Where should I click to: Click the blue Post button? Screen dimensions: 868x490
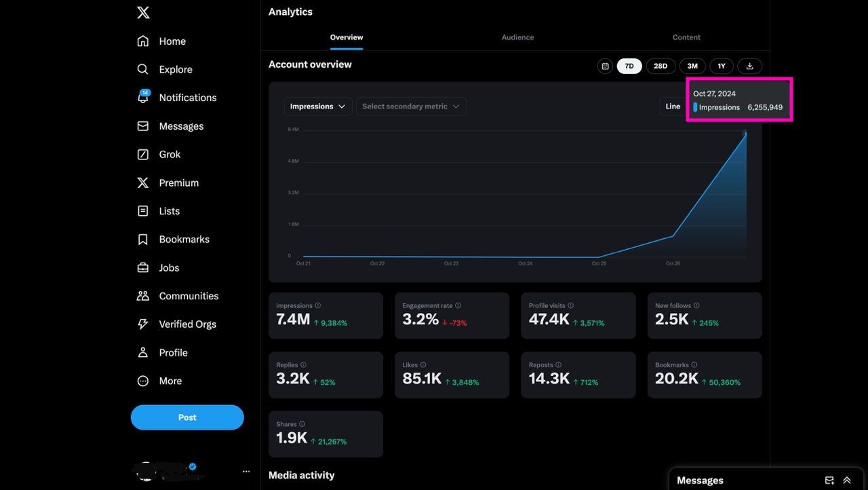click(187, 417)
